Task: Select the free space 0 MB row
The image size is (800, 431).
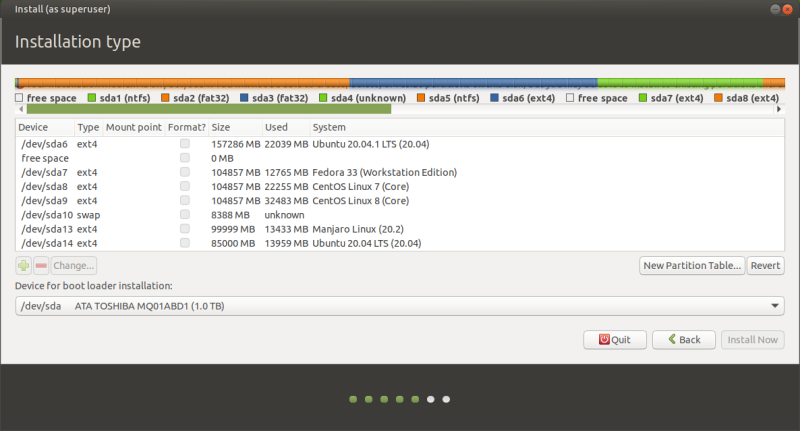Action: click(x=400, y=158)
